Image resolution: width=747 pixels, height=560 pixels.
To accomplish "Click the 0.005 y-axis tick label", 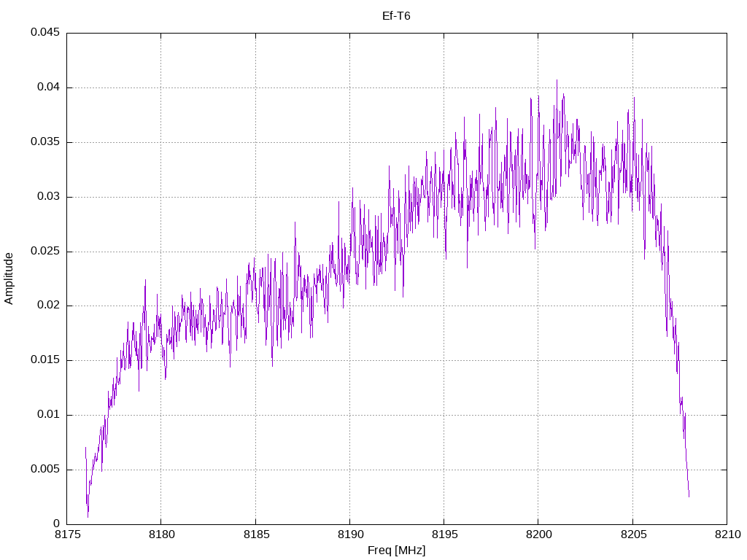I will tap(45, 469).
